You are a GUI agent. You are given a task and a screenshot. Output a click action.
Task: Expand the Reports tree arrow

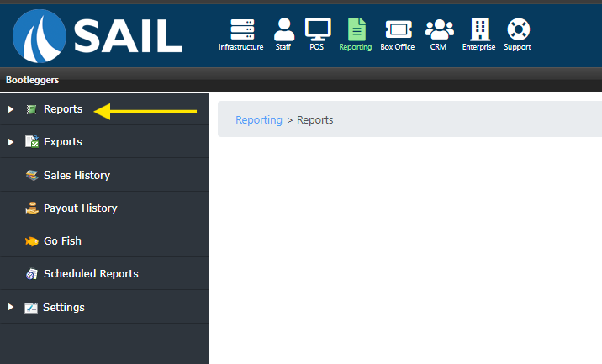click(11, 109)
